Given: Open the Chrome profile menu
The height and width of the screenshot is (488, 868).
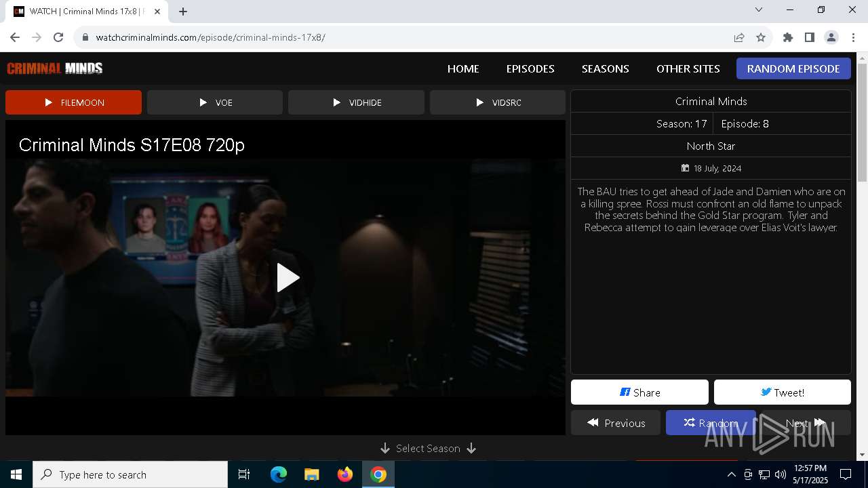Looking at the screenshot, I should pyautogui.click(x=831, y=37).
